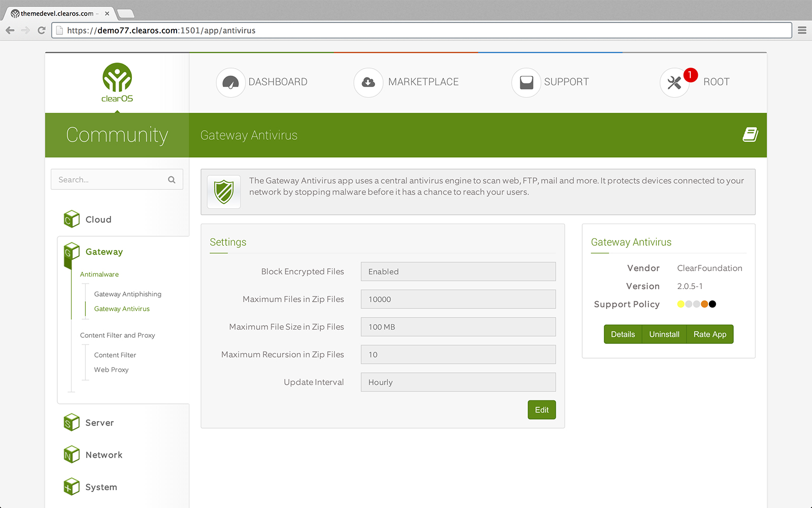812x508 pixels.
Task: Select the Content Filter and Proxy subcategory
Action: click(x=118, y=335)
